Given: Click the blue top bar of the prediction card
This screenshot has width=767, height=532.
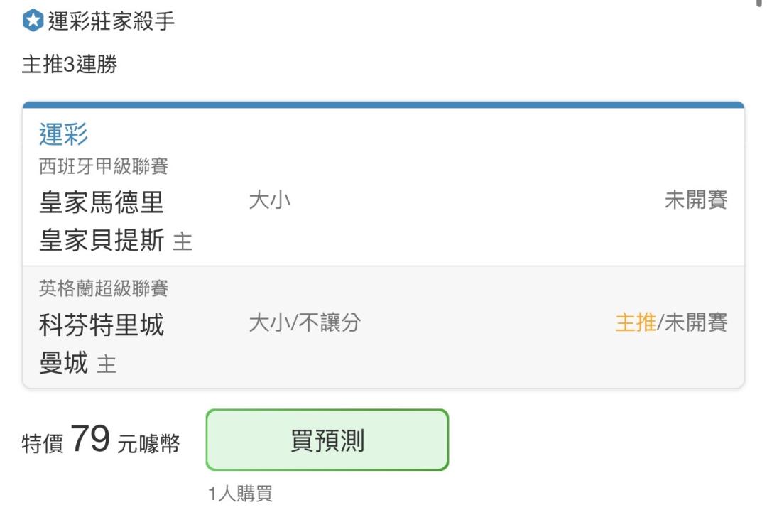Looking at the screenshot, I should click(x=383, y=104).
